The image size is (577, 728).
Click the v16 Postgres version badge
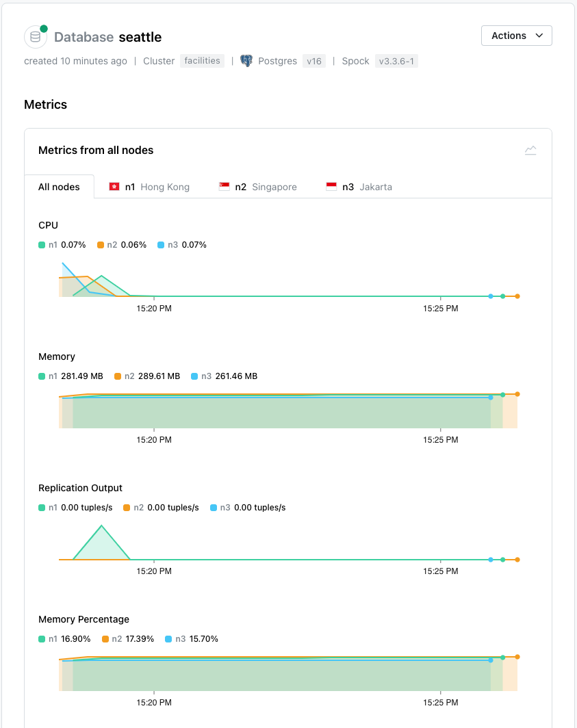[x=314, y=61]
